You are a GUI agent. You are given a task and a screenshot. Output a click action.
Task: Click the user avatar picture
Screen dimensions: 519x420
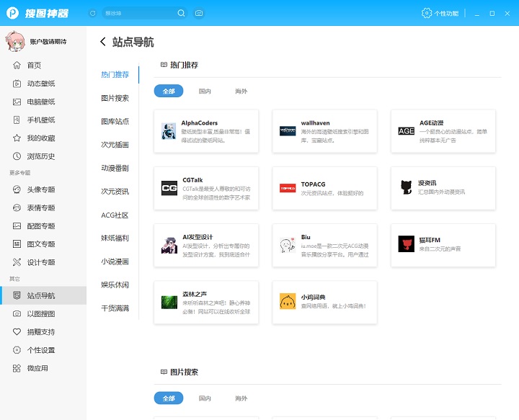[15, 42]
